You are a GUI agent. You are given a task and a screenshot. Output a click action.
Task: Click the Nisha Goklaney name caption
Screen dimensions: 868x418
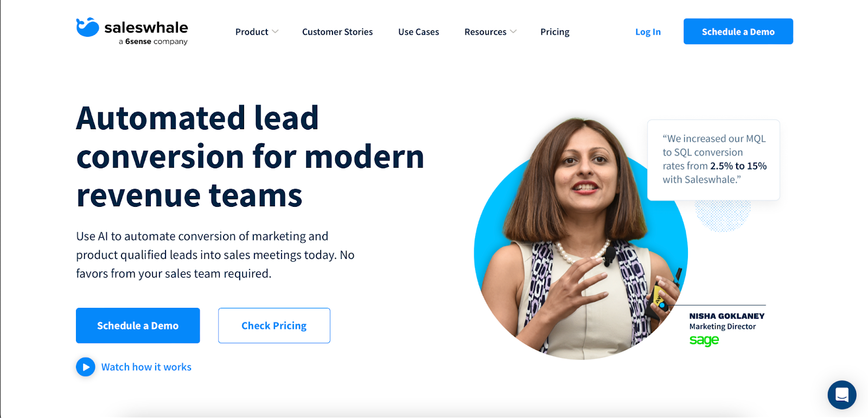tap(727, 316)
